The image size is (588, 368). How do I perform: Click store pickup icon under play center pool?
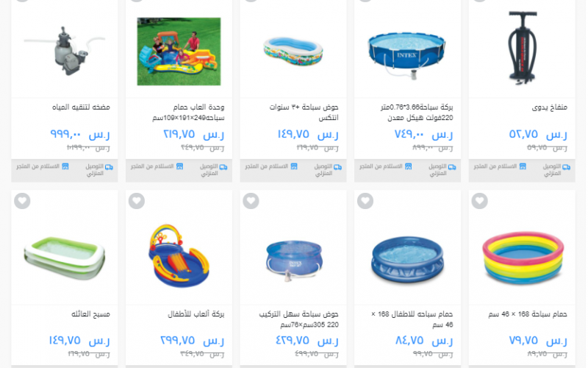coord(179,166)
